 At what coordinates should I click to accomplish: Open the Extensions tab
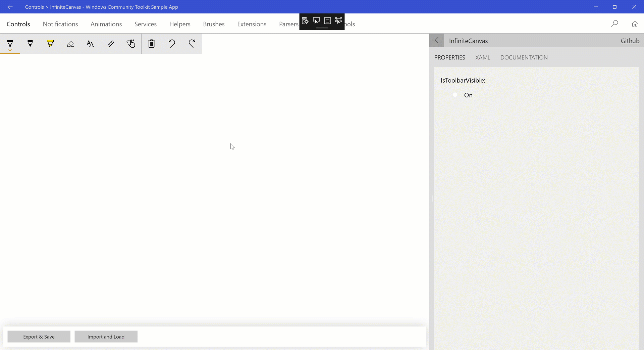pos(252,24)
